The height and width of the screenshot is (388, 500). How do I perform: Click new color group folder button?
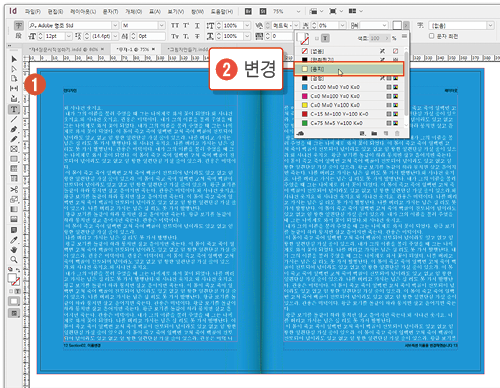pos(374,133)
